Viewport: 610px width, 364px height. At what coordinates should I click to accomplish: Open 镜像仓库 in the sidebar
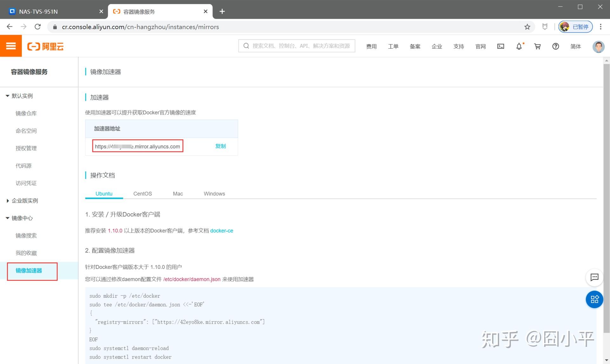pos(26,113)
